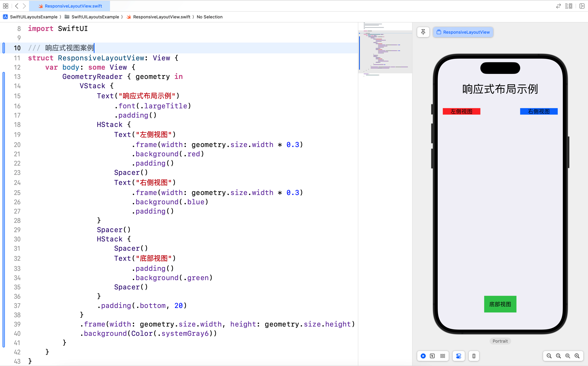Click the Portrait orientation label
588x366 pixels.
tap(500, 341)
